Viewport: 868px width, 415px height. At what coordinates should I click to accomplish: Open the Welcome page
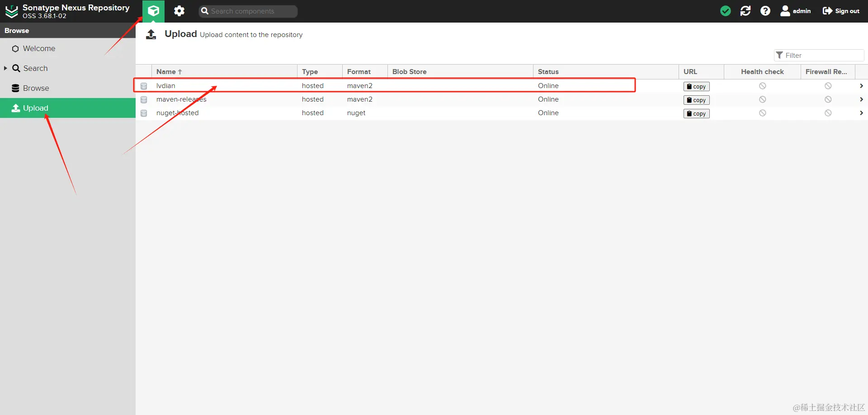(x=39, y=48)
